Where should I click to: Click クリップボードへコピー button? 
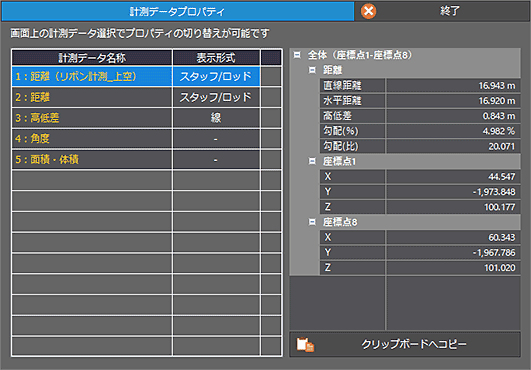pos(405,344)
